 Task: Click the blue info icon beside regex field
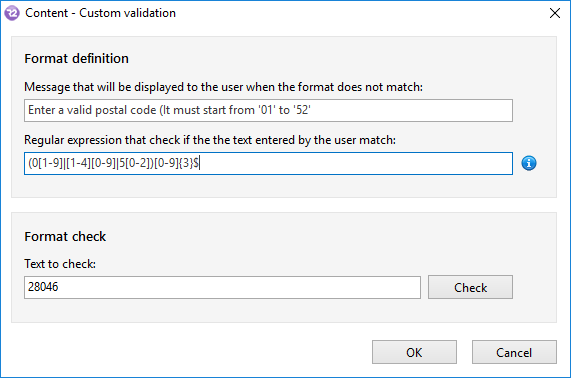529,163
